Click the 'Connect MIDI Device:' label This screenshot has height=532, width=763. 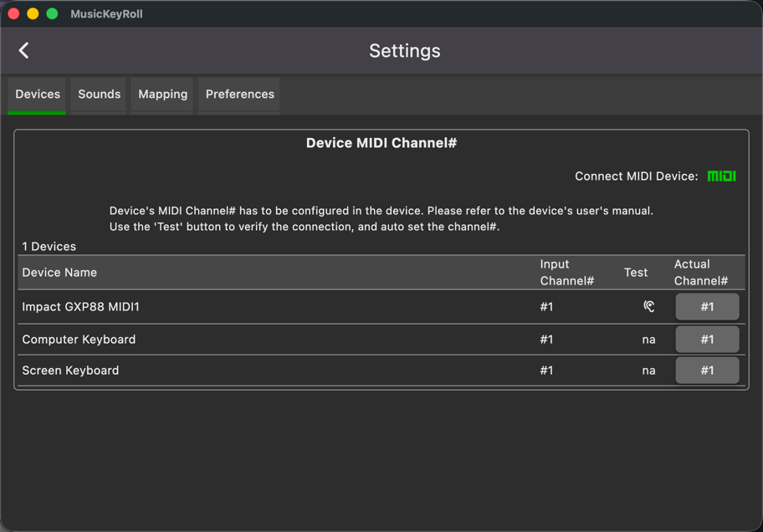[637, 176]
